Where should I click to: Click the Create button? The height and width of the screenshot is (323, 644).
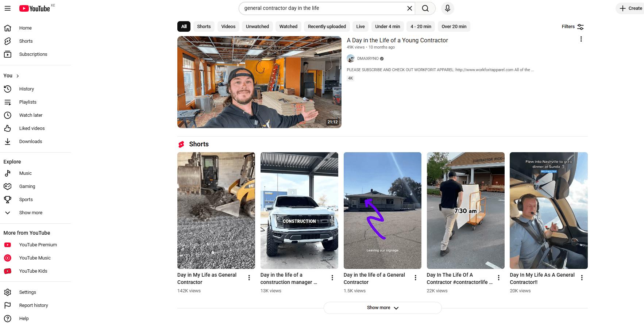pos(630,8)
